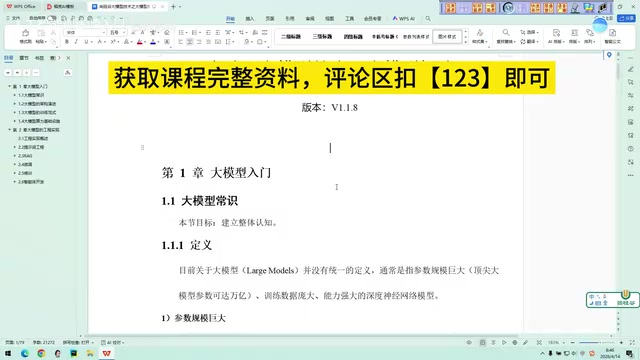This screenshot has width=640, height=360.
Task: Click the full screen icon in status bar
Action: [632, 342]
